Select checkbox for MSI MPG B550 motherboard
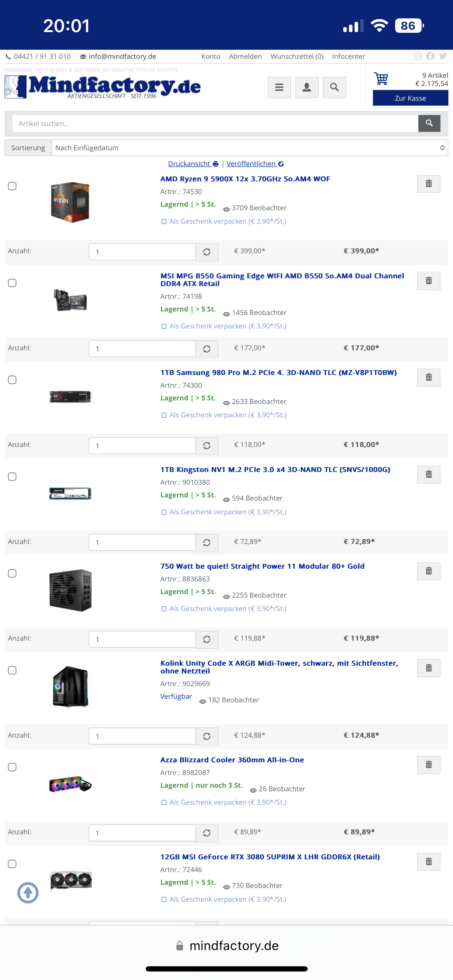Image resolution: width=453 pixels, height=980 pixels. 12,283
